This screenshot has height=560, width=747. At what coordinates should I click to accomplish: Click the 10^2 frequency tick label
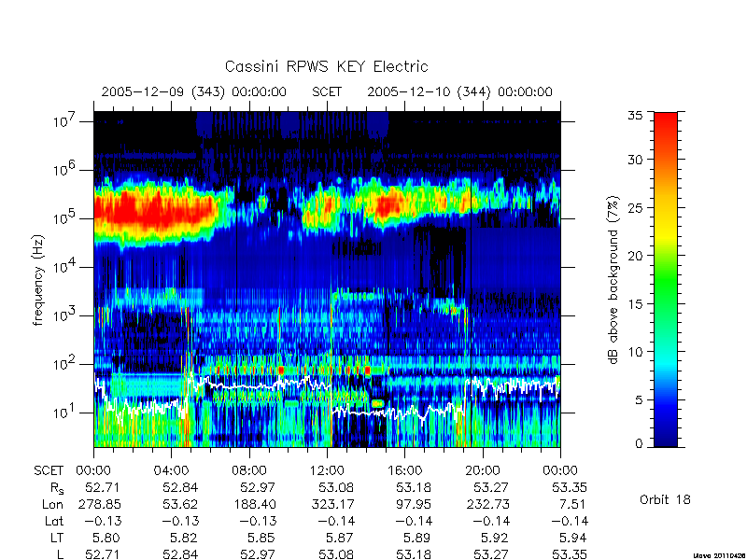[x=63, y=363]
